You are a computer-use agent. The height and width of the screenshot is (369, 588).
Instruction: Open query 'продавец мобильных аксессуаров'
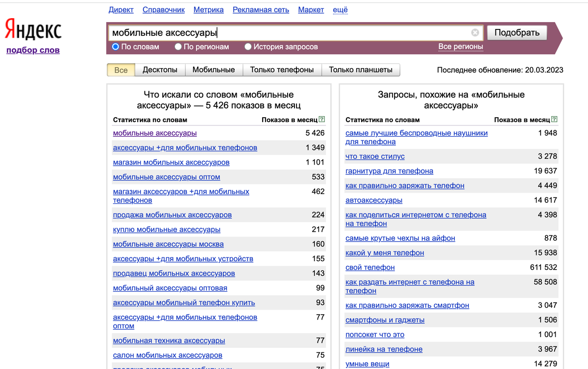pos(174,273)
